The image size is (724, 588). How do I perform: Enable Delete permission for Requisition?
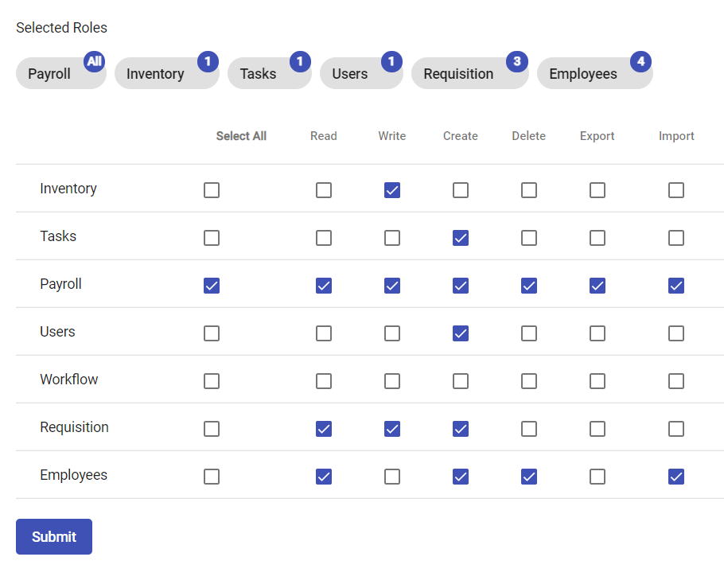(529, 429)
